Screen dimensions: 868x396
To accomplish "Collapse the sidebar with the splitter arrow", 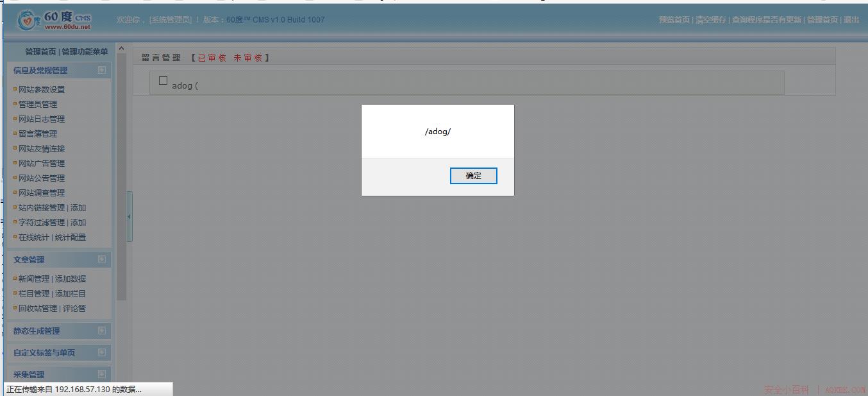I will click(129, 216).
